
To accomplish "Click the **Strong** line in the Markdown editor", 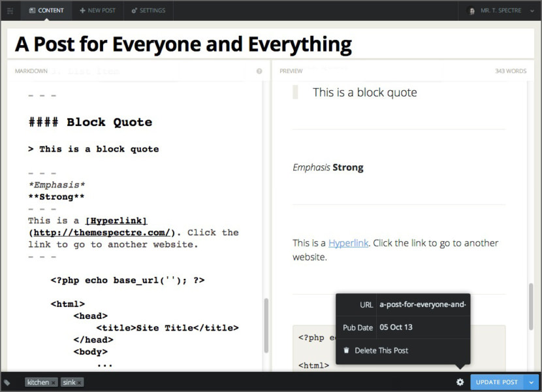I will (x=56, y=197).
